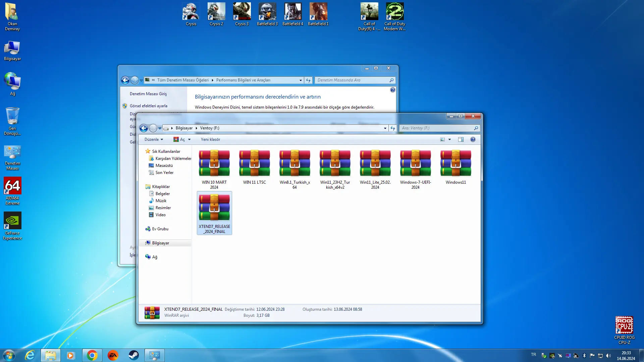Open the view options dropdown arrow
The width and height of the screenshot is (644, 362).
449,139
